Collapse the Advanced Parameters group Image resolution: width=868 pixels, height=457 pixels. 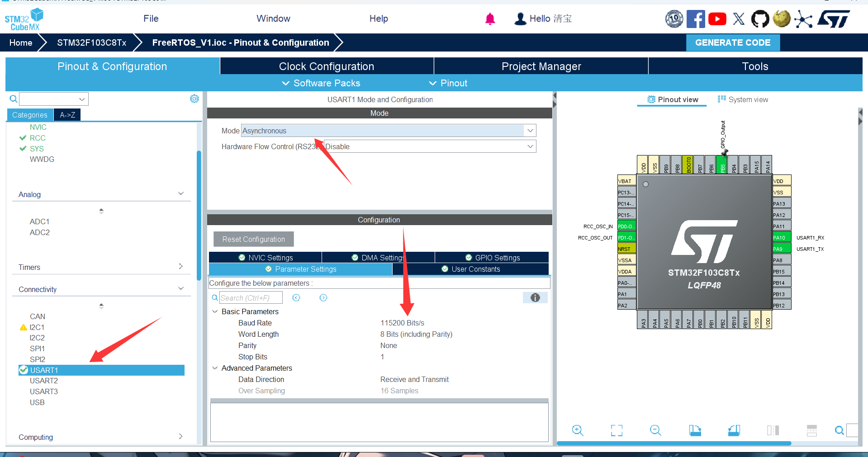(215, 368)
